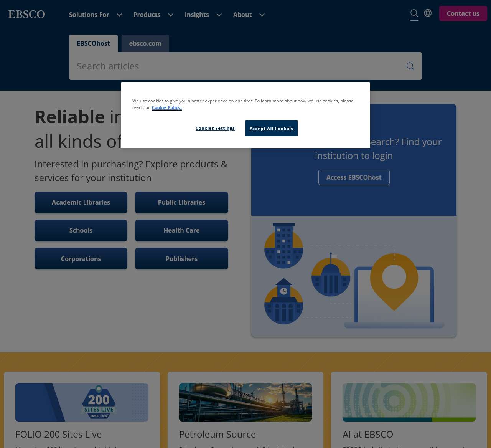Open Cookies Settings
Viewport: 491px width, 448px height.
[x=215, y=128]
